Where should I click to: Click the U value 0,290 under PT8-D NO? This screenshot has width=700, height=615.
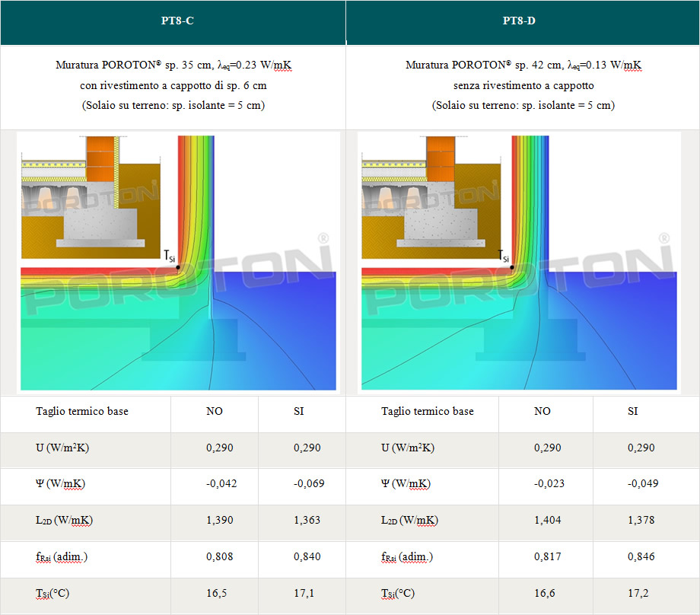548,448
